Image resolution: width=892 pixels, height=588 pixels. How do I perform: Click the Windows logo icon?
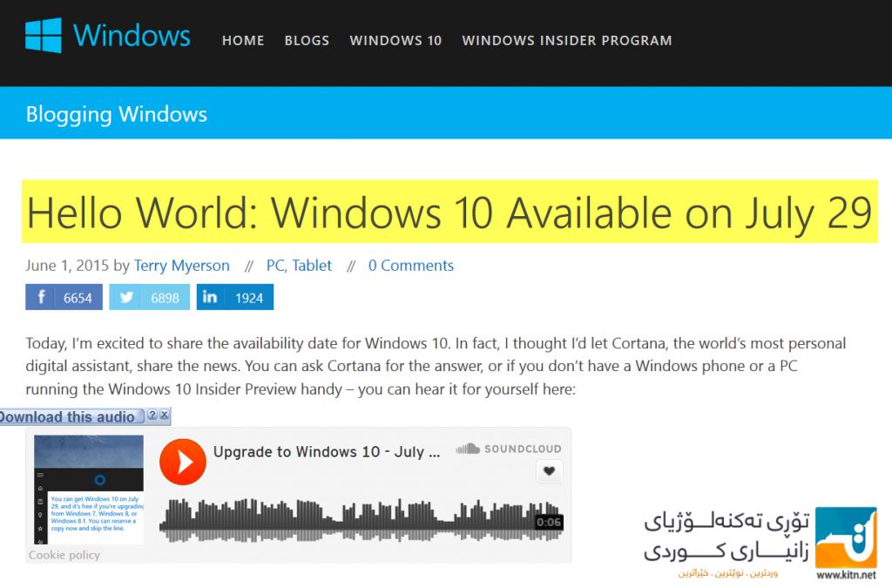tap(44, 35)
